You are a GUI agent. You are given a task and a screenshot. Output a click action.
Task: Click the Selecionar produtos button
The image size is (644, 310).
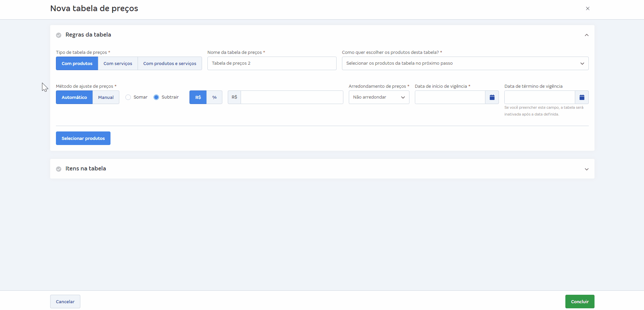83,138
